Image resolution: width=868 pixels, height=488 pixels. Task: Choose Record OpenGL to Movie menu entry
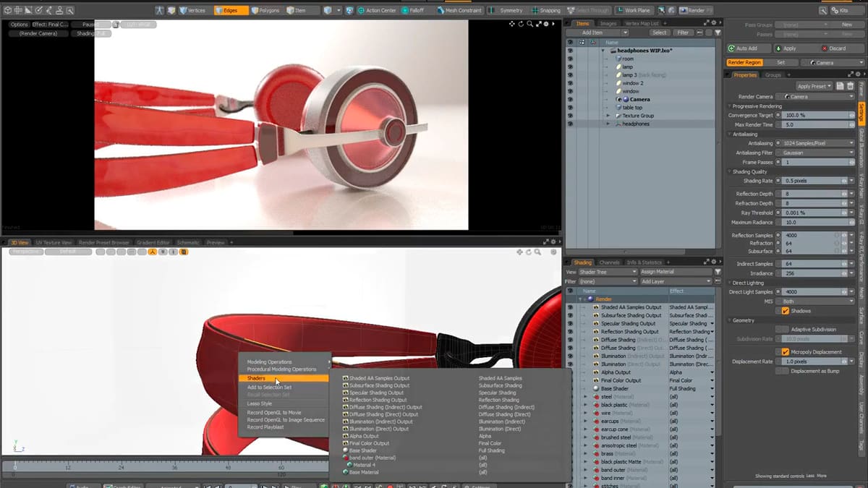click(x=284, y=412)
